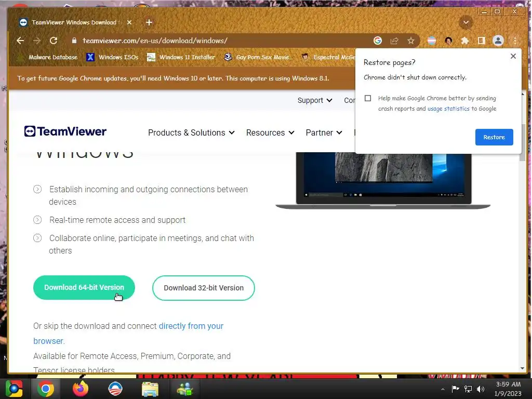Bookmark this page with the star
This screenshot has width=532, height=399.
tap(411, 41)
